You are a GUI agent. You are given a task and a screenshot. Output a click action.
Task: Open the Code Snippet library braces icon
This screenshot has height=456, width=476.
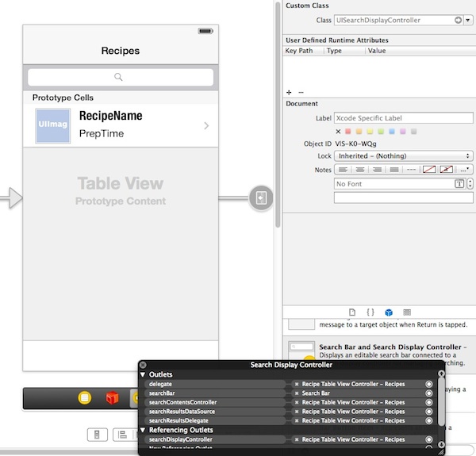(370, 312)
